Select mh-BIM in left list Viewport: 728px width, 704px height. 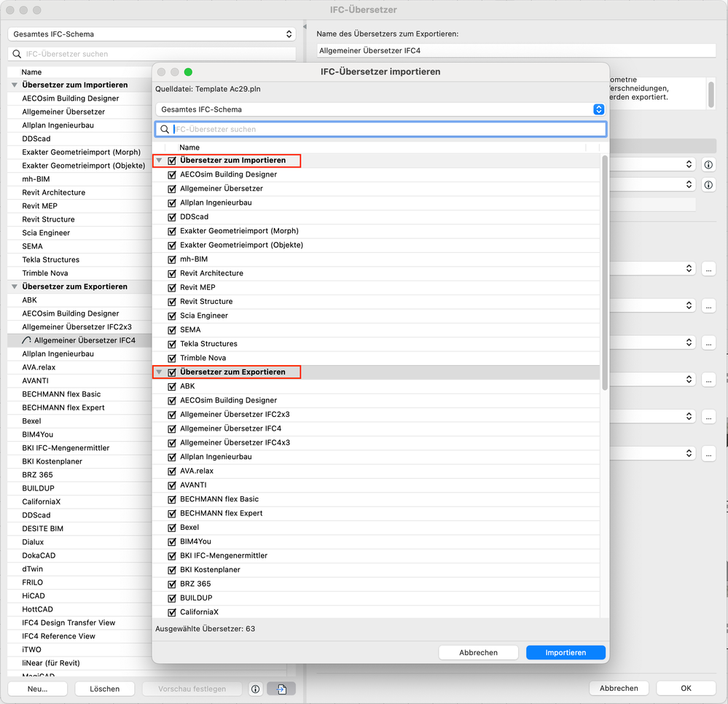(79, 179)
